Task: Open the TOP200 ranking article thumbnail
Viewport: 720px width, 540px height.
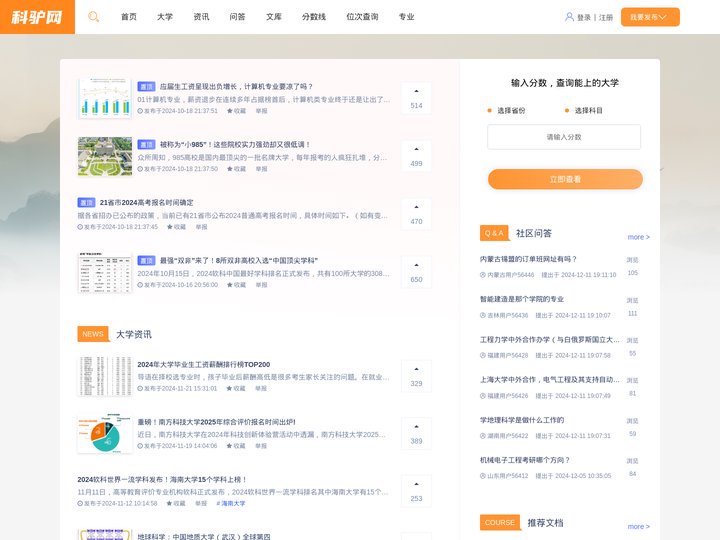Action: coord(105,376)
